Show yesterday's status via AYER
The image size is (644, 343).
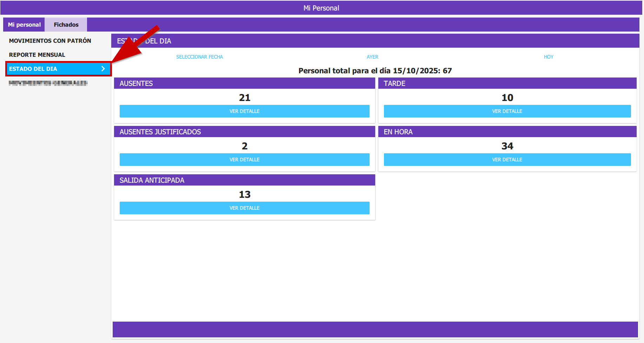tap(372, 57)
